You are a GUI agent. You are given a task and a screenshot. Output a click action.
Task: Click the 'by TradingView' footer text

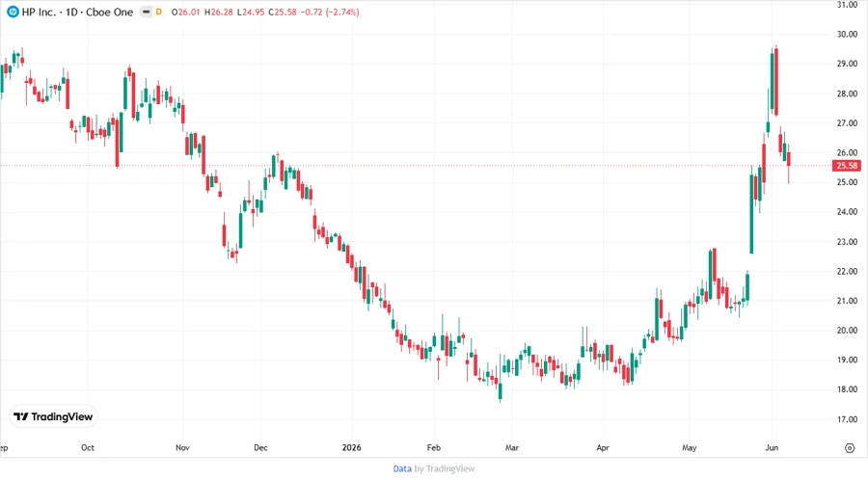click(x=445, y=469)
